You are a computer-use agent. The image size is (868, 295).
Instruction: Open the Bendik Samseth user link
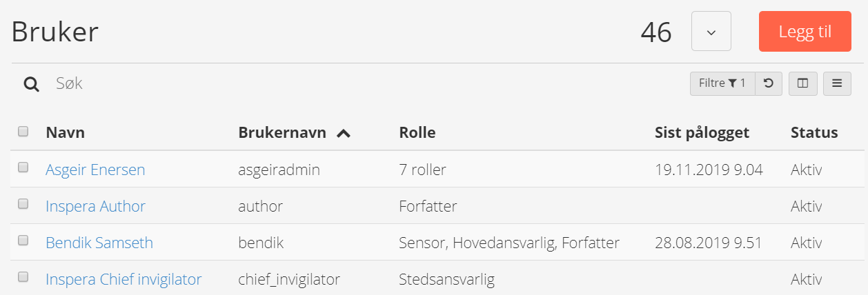click(x=99, y=243)
